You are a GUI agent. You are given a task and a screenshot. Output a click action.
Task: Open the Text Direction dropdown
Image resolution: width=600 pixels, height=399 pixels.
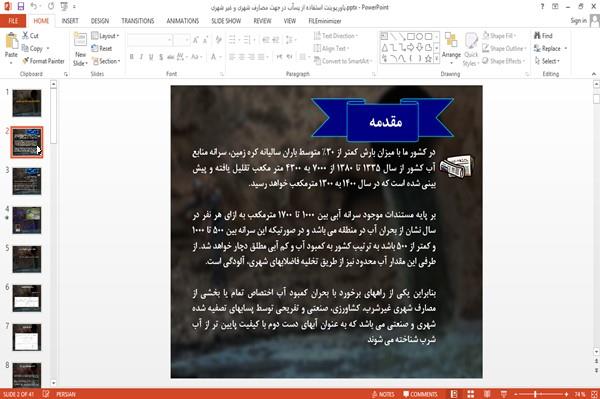tap(336, 36)
